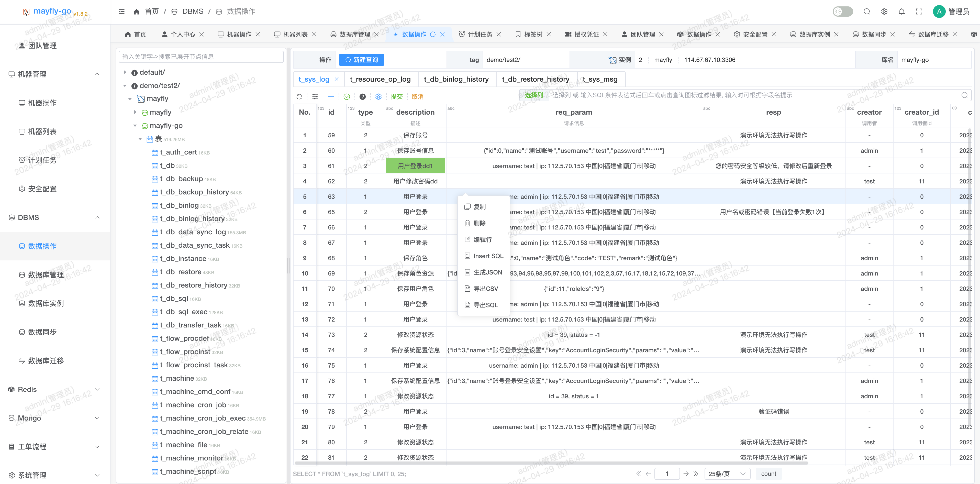The image size is (980, 484).
Task: Select 删除 from the context menu
Action: point(484,223)
